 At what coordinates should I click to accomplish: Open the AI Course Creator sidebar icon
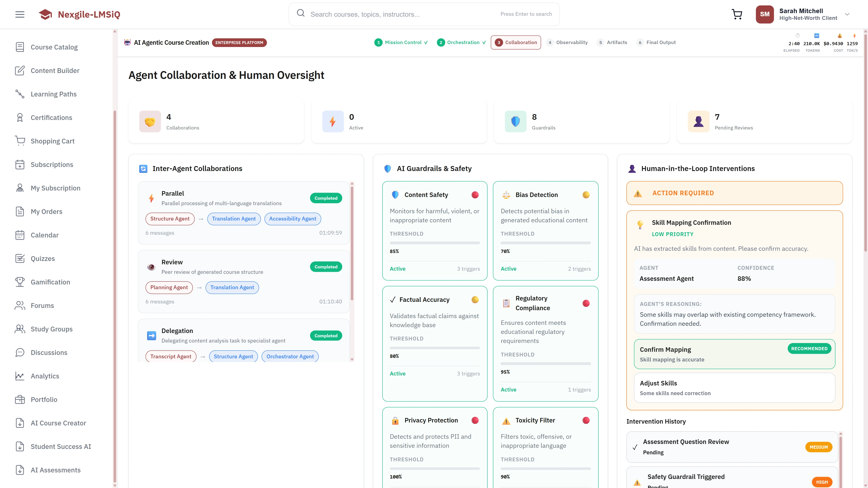pyautogui.click(x=20, y=423)
